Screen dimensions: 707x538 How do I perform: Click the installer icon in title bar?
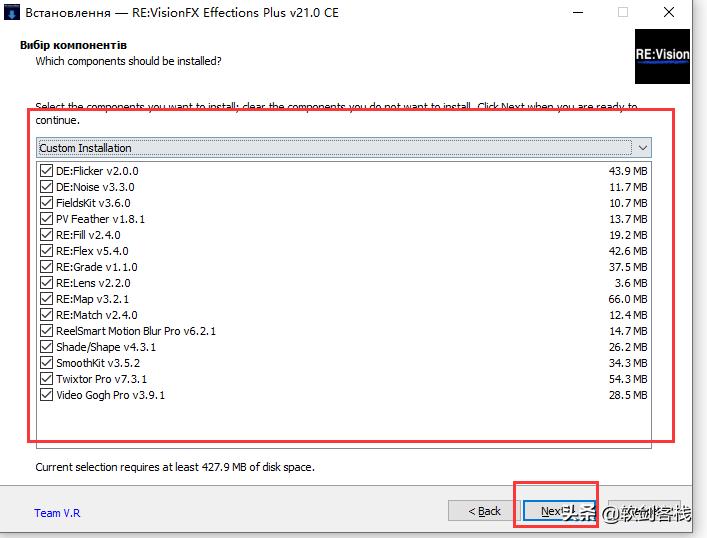(11, 12)
